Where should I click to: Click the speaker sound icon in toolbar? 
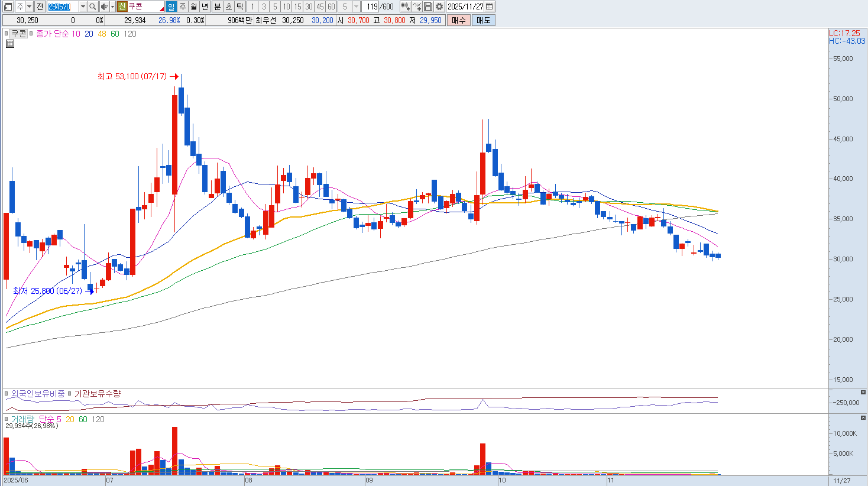tap(103, 7)
